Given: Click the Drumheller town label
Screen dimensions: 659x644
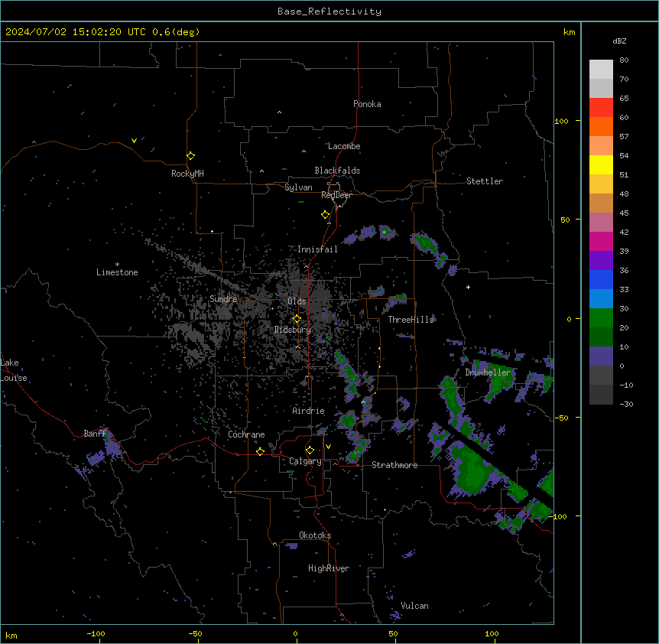Looking at the screenshot, I should pyautogui.click(x=488, y=372).
